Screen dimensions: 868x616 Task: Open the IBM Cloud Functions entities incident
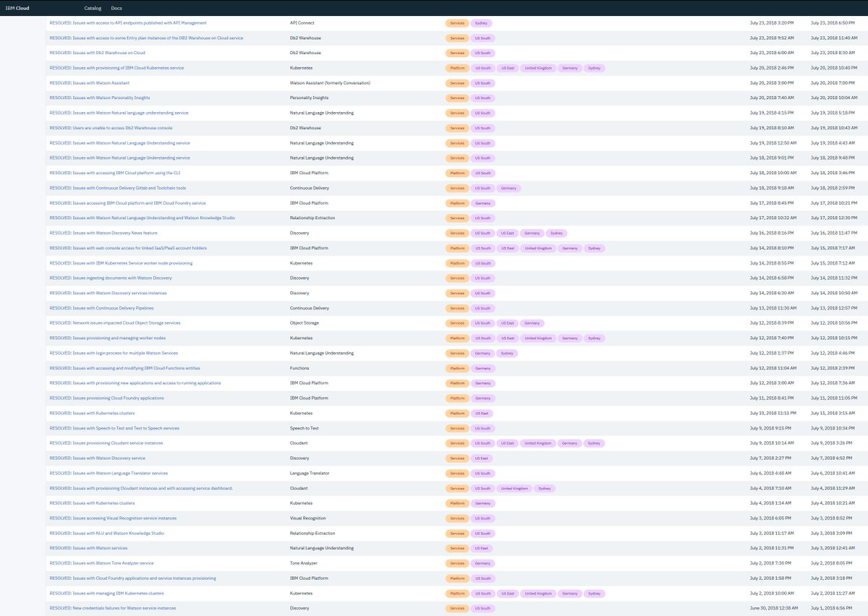coord(124,368)
